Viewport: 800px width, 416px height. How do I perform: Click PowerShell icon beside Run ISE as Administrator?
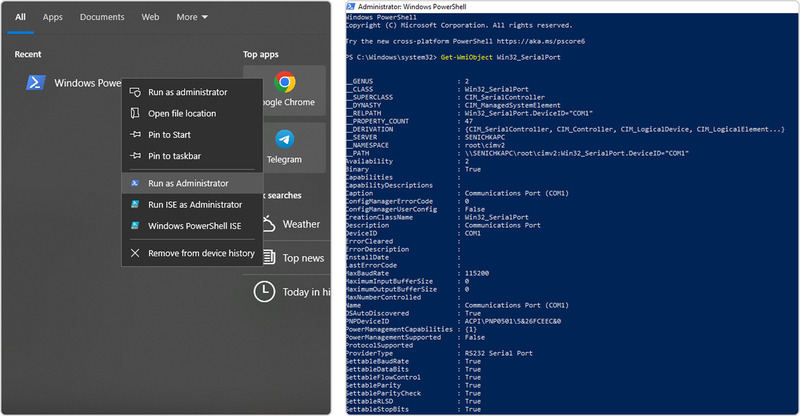pyautogui.click(x=135, y=204)
